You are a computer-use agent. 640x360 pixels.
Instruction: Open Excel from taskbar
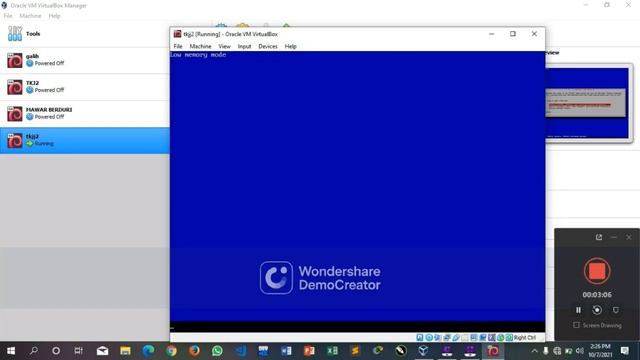332,351
